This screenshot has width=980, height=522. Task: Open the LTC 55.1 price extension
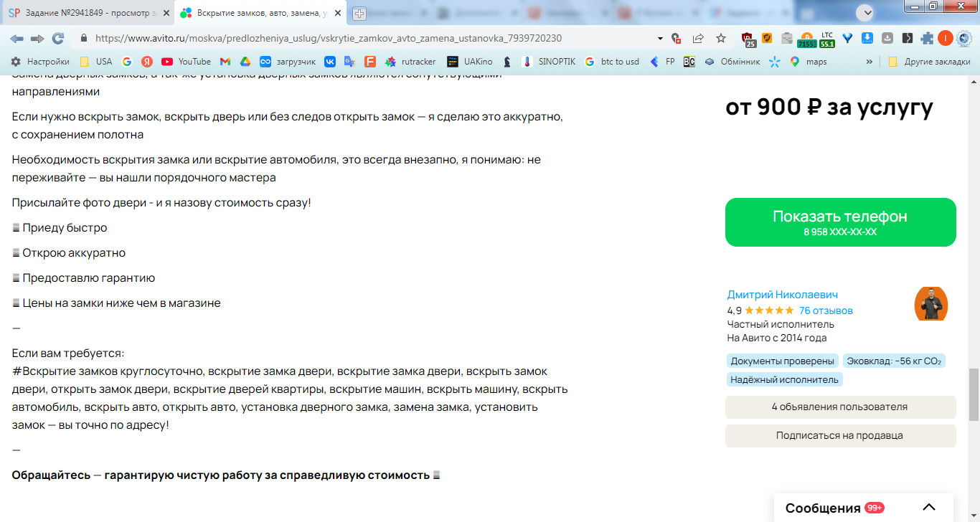pos(827,39)
